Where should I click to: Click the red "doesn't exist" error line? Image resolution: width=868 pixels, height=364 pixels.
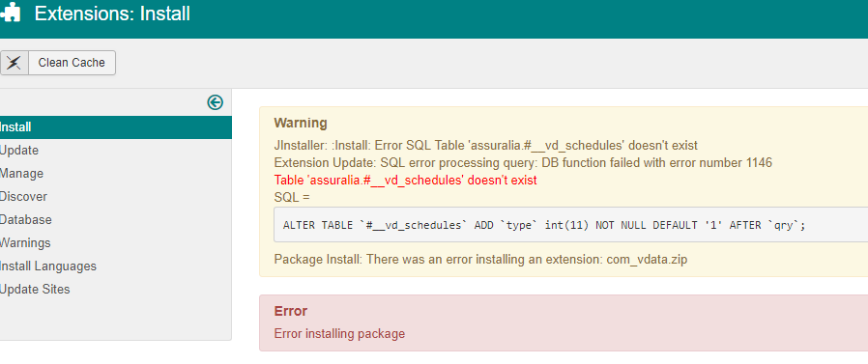tap(405, 181)
